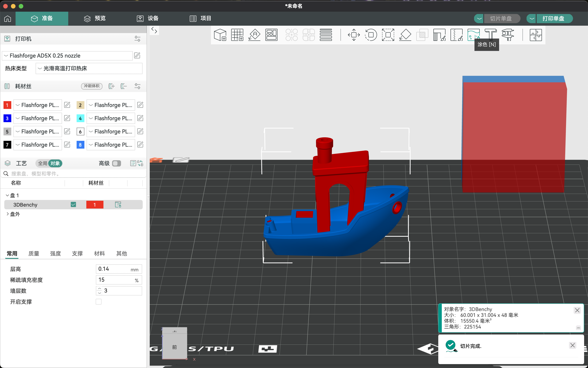588x368 pixels.
Task: Click the Arrange all objects icon
Action: tap(271, 35)
